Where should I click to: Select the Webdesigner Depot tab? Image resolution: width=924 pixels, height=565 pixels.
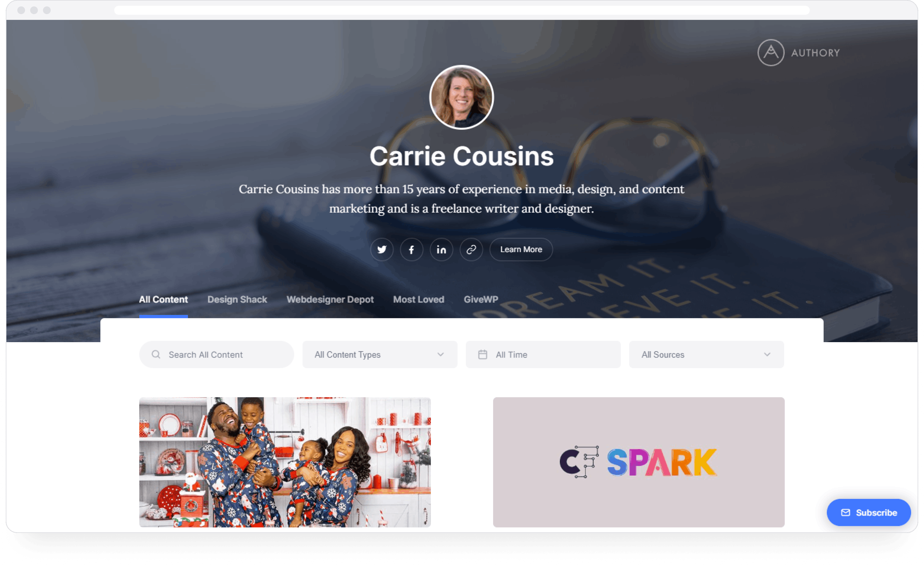pos(330,299)
